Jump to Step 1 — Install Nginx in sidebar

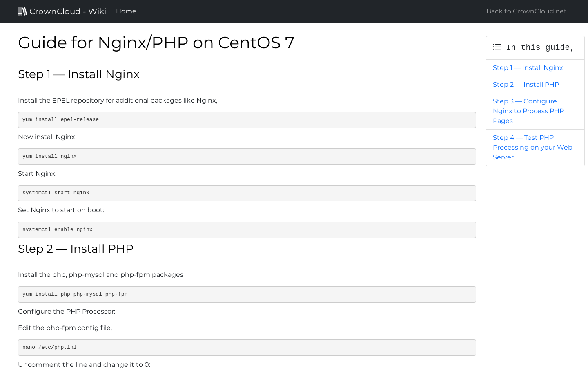pyautogui.click(x=528, y=68)
